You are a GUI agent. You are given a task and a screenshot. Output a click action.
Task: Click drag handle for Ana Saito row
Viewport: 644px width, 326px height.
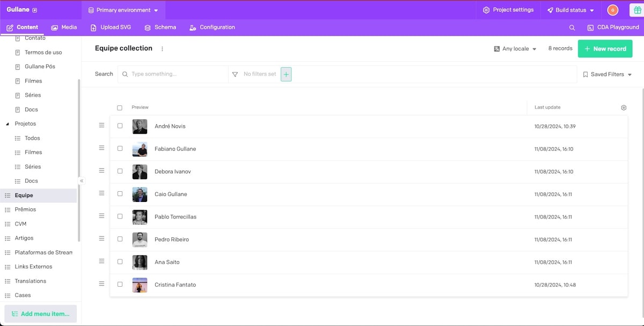point(101,261)
